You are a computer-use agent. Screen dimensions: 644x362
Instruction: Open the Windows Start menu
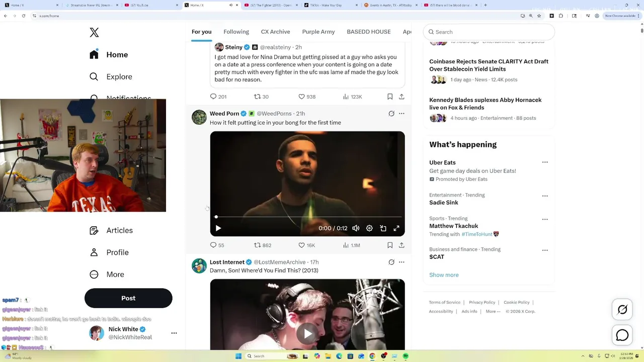pyautogui.click(x=238, y=356)
